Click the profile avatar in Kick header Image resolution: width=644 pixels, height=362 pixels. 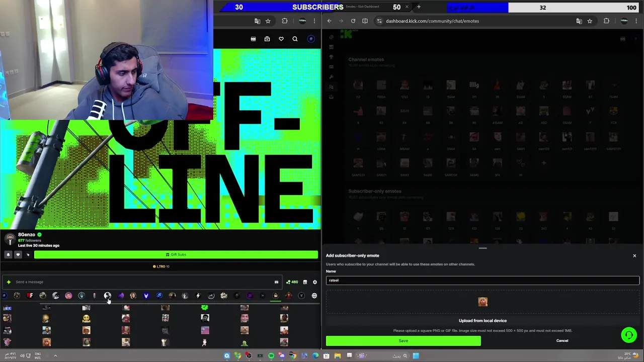click(311, 39)
